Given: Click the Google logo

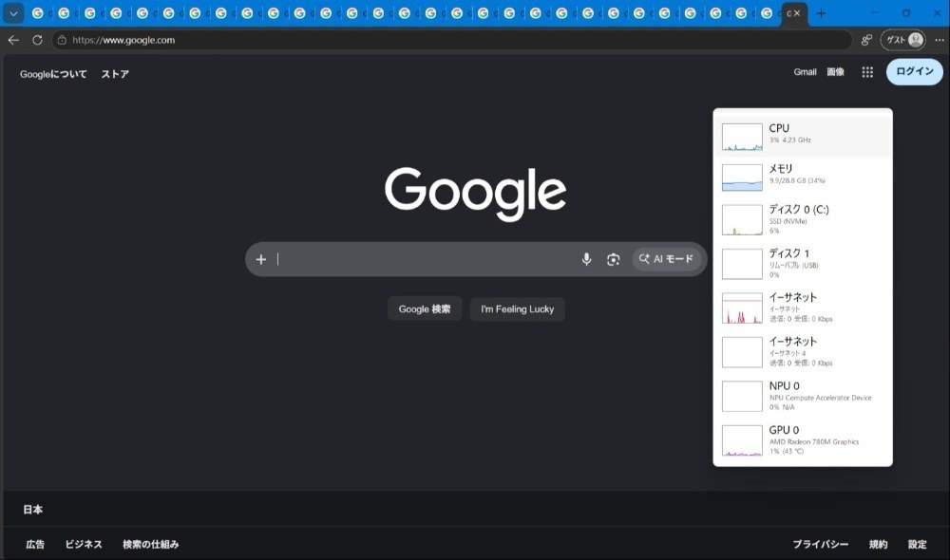Looking at the screenshot, I should [x=476, y=193].
